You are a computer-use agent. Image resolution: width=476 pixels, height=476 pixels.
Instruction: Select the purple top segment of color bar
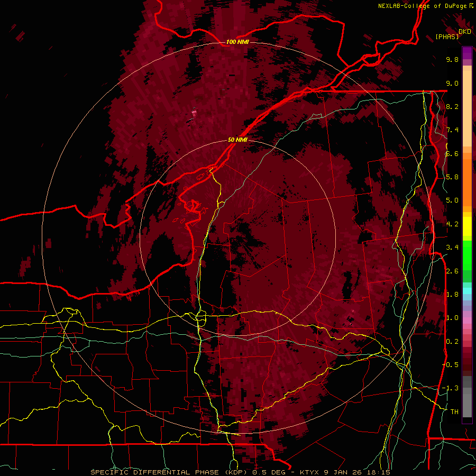467,53
